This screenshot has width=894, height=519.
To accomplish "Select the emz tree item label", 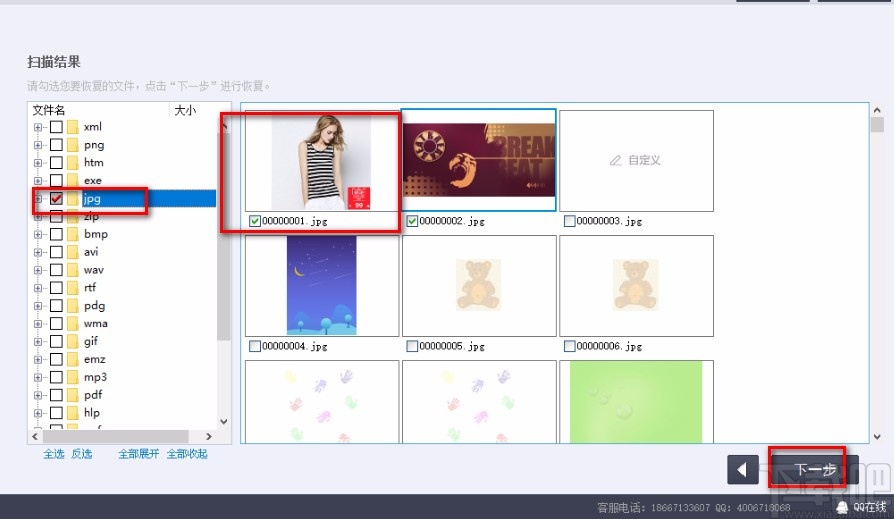I will point(94,359).
